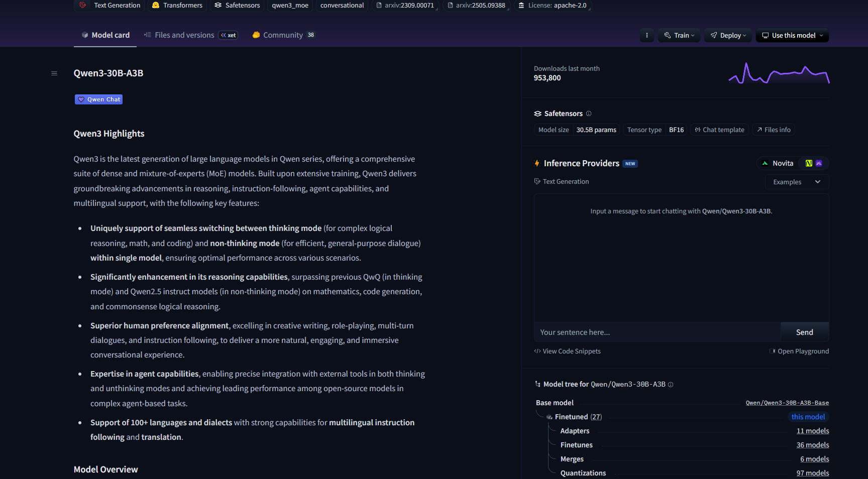
Task: Open Playground link
Action: pos(800,351)
